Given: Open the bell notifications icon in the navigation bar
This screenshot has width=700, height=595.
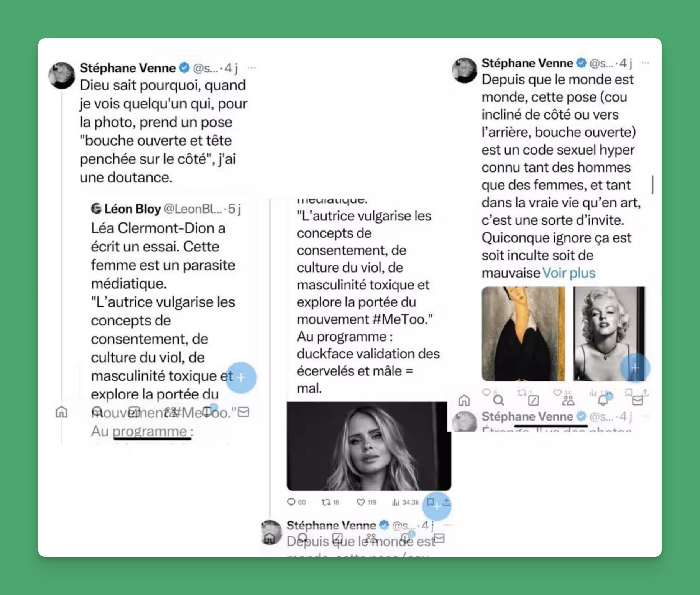Looking at the screenshot, I should pyautogui.click(x=603, y=401).
